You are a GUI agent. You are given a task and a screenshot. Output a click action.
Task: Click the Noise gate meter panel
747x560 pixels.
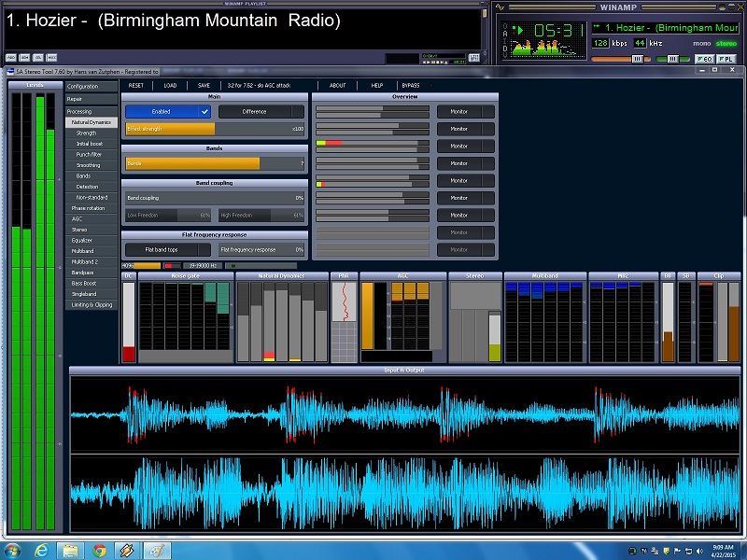(x=186, y=317)
